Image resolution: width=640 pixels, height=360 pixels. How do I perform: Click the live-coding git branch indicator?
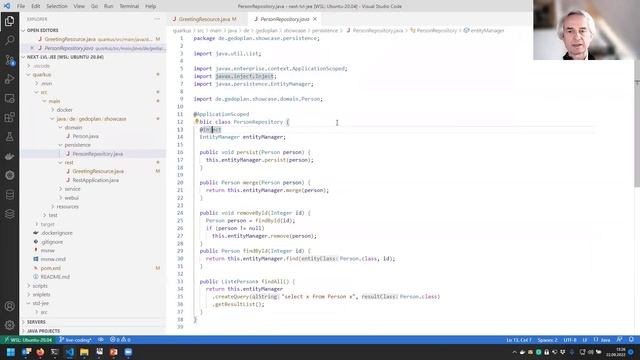pos(75,340)
